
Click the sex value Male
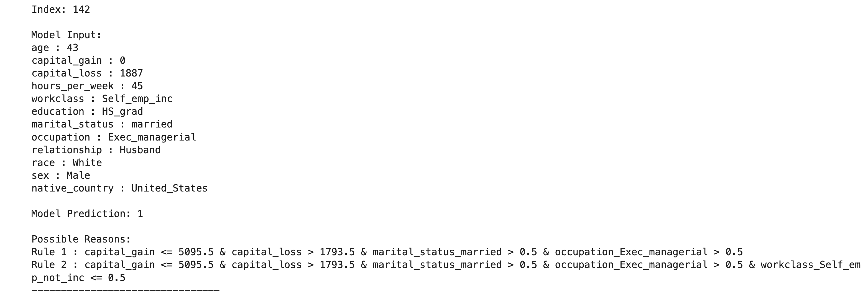(x=78, y=176)
